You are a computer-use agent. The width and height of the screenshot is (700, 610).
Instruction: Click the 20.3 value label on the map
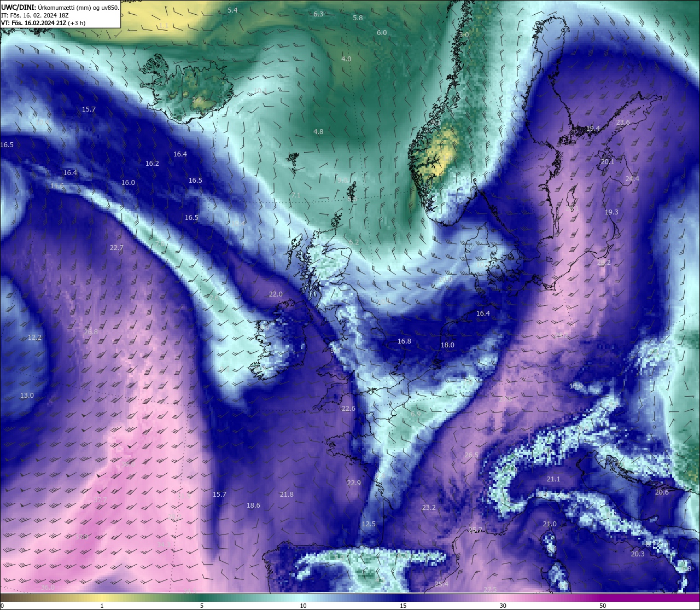[638, 554]
